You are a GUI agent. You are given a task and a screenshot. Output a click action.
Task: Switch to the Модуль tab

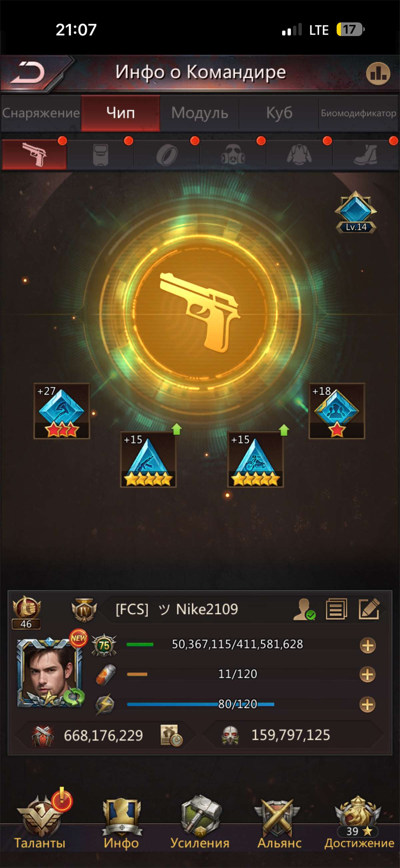point(200,113)
